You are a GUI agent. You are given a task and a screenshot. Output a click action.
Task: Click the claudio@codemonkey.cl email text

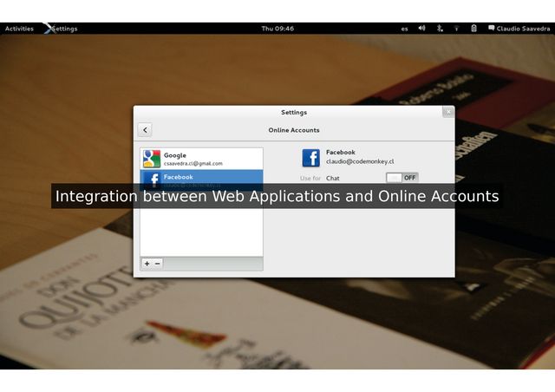[360, 161]
